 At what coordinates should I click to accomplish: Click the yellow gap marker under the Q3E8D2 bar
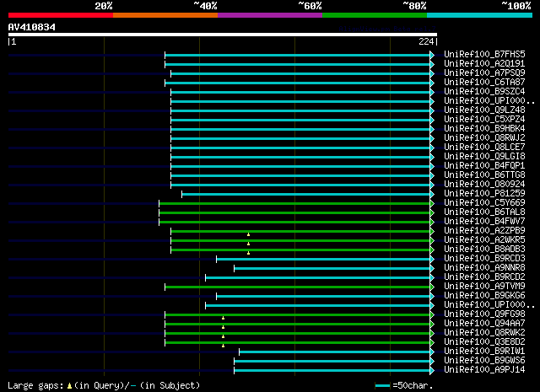point(223,346)
